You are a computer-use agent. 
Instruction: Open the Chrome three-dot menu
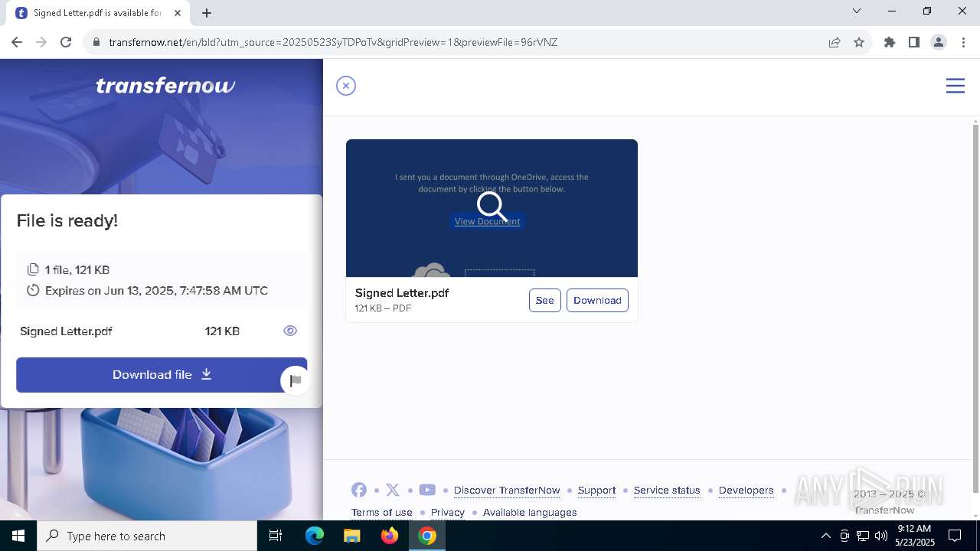[x=963, y=42]
